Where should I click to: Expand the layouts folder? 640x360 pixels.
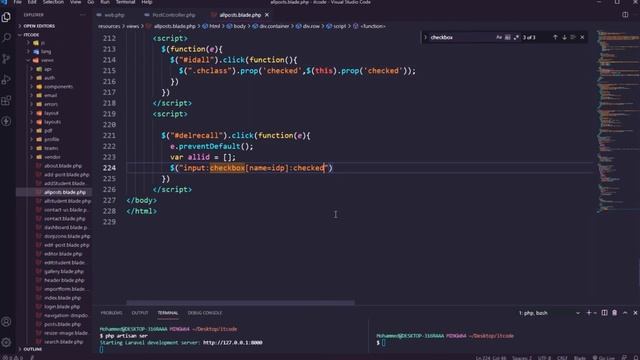tap(52, 122)
